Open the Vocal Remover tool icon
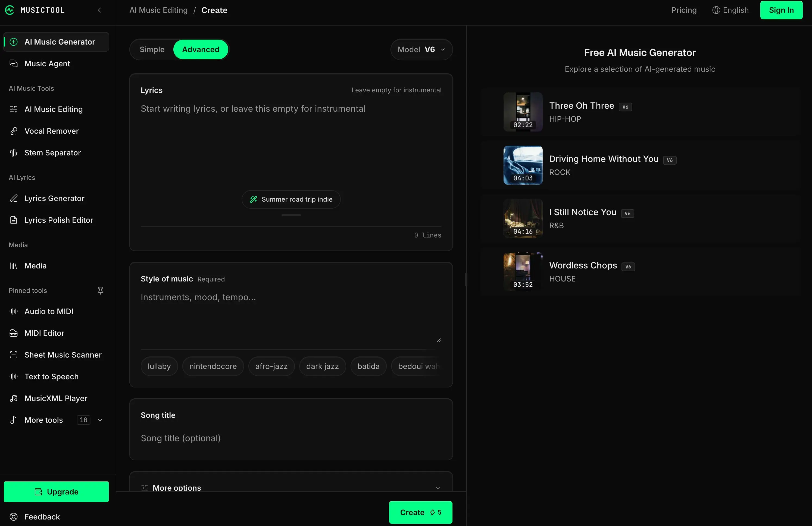812x526 pixels. [x=14, y=131]
